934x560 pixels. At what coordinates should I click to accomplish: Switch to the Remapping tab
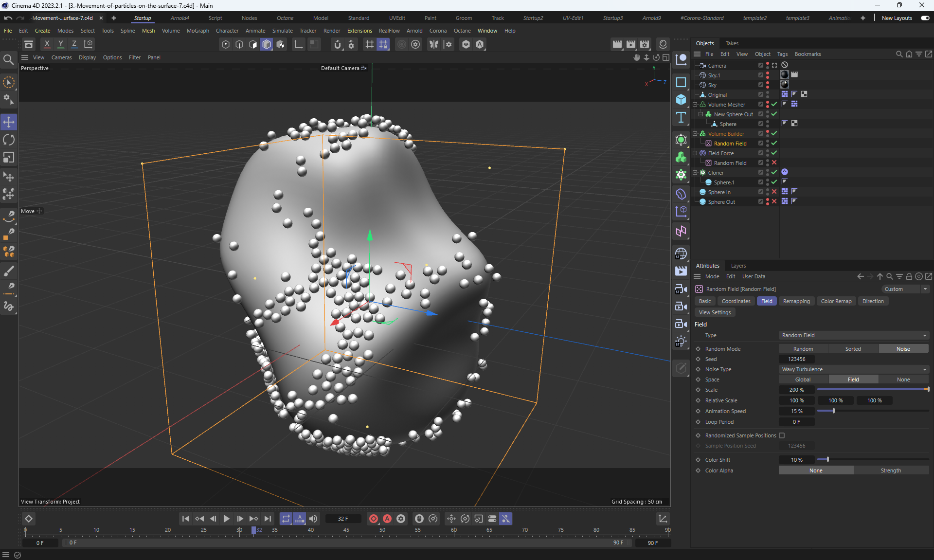(x=796, y=301)
